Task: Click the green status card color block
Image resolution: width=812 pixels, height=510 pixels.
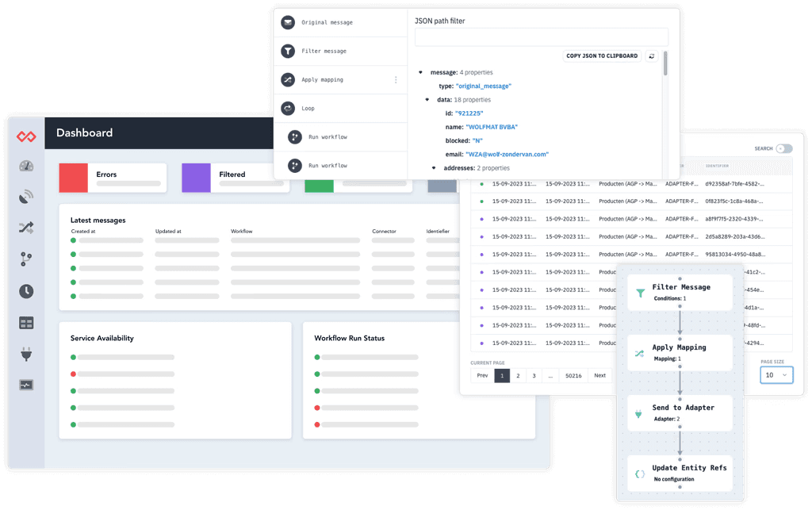Action: point(319,186)
